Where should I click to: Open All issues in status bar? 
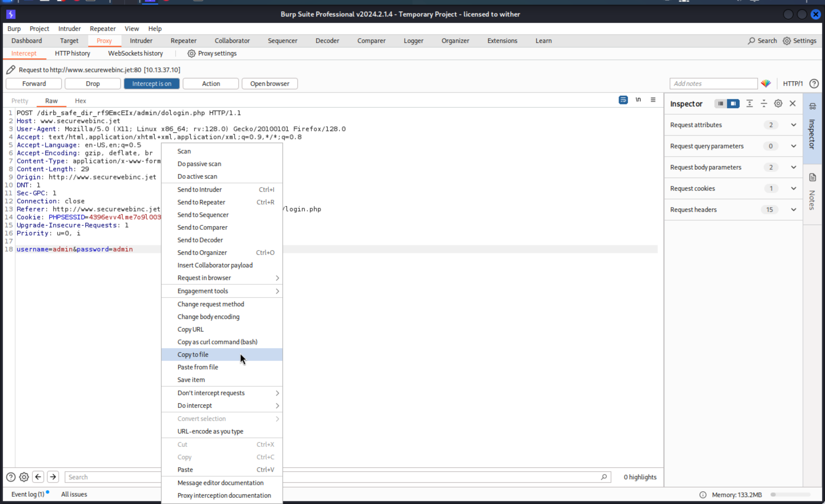coord(74,494)
